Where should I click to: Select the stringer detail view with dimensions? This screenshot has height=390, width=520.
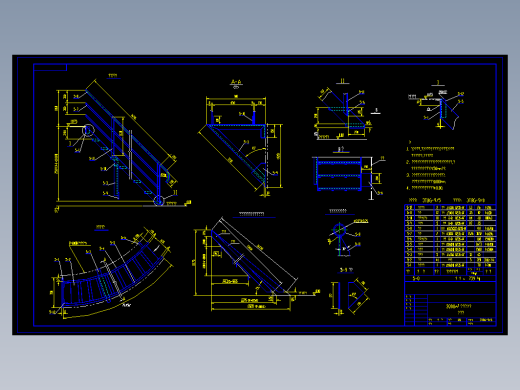(257, 265)
